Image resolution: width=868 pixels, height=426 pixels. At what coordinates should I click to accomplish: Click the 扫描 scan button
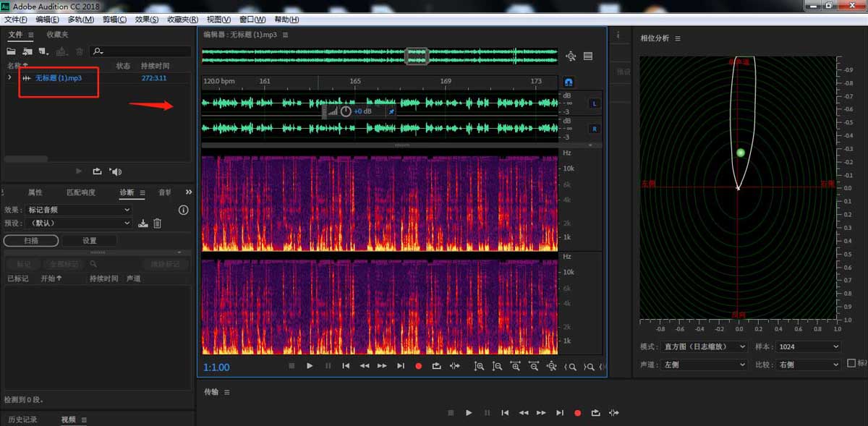coord(31,241)
